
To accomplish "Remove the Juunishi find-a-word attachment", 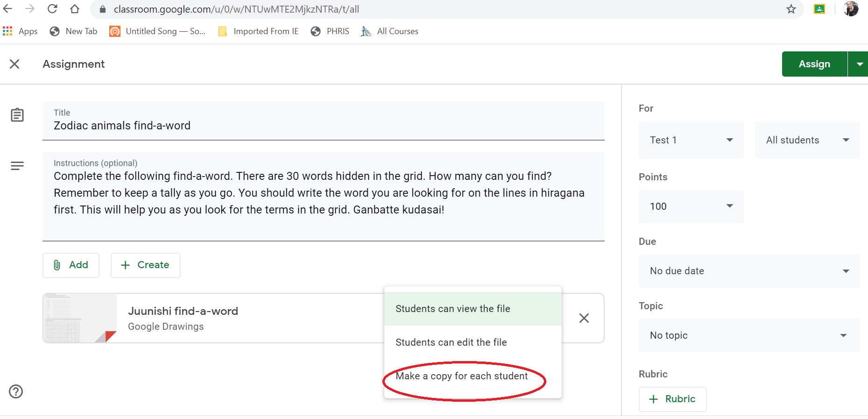I will 584,318.
